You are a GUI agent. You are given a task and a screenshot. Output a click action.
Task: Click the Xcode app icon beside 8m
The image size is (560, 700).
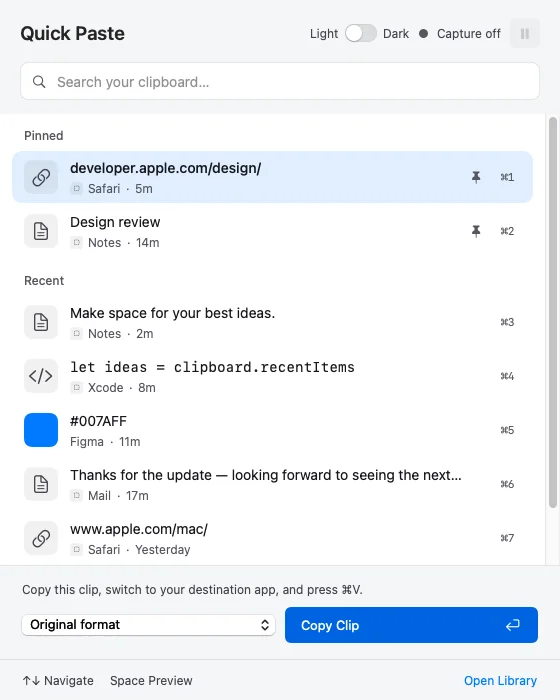76,387
